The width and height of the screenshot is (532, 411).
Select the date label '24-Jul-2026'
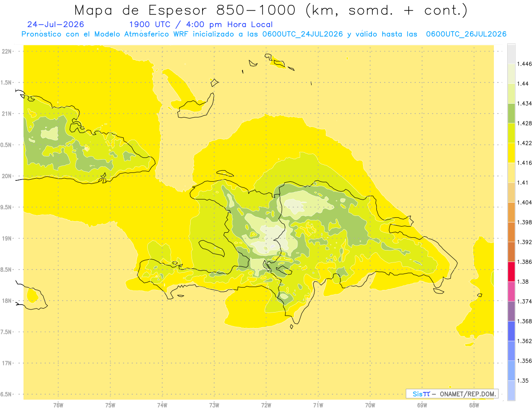pyautogui.click(x=55, y=24)
